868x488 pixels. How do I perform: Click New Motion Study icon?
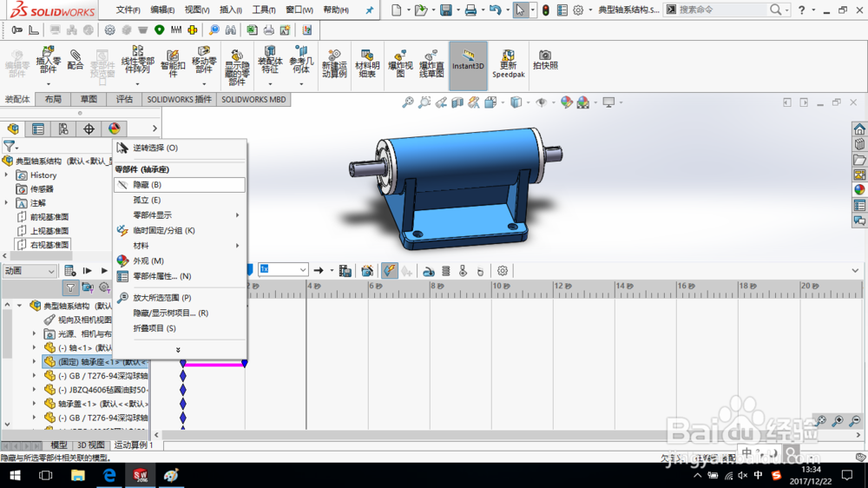point(334,63)
